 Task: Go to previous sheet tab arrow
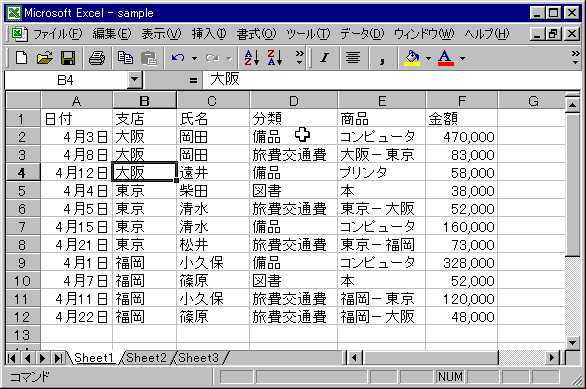pyautogui.click(x=27, y=358)
